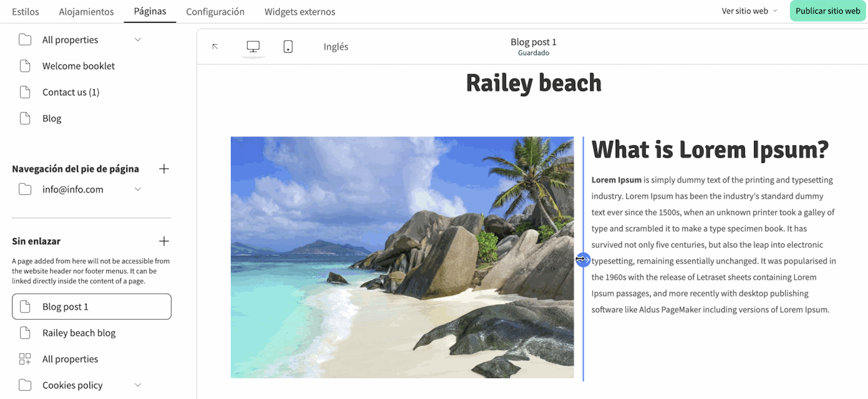The width and height of the screenshot is (868, 399).
Task: Click the Railey beach blog page icon
Action: [x=25, y=333]
